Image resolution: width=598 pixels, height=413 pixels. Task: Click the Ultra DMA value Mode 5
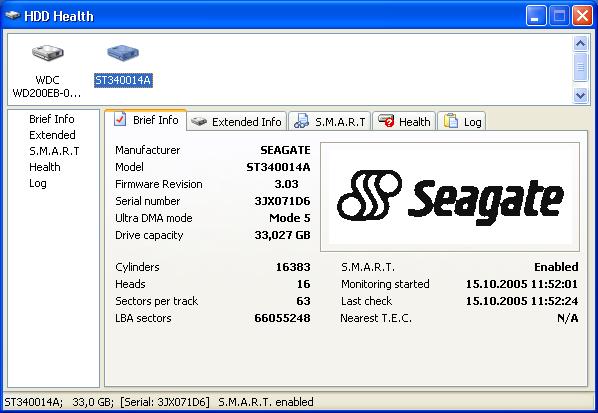point(290,218)
